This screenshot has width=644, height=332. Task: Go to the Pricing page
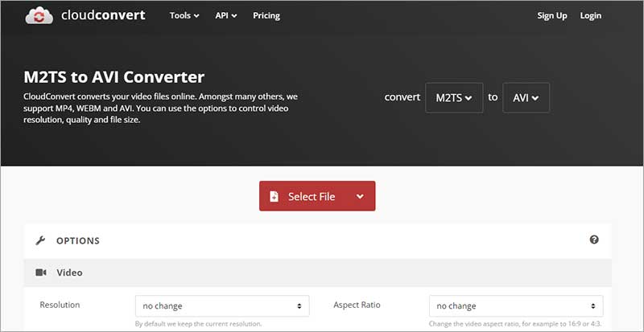click(x=266, y=15)
